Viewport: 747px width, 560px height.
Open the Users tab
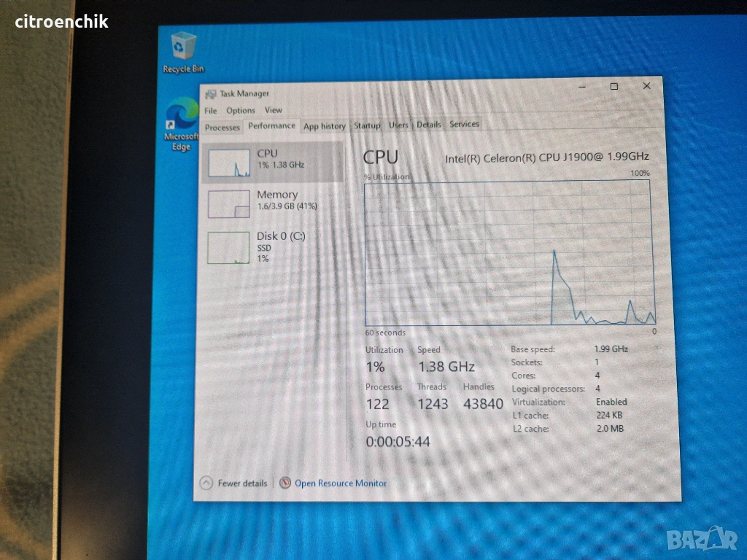point(398,125)
